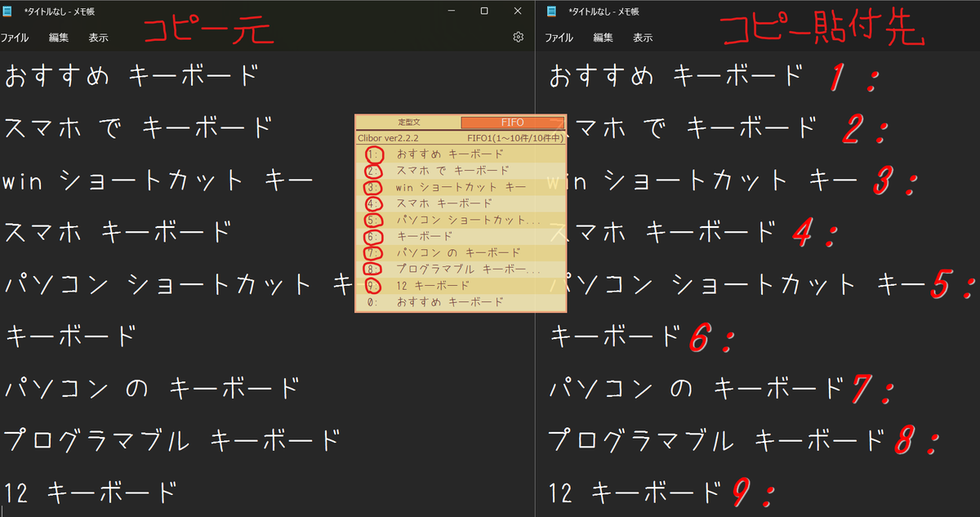Viewport: 980px width, 517px height.
Task: Click line おすすめ キーボード in left Notepad
Action: point(131,76)
